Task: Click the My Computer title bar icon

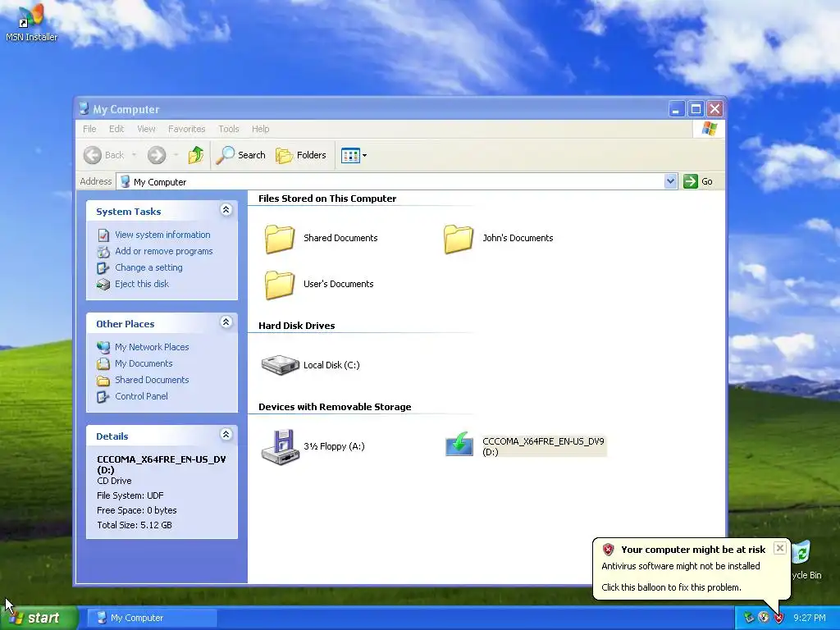Action: [84, 109]
